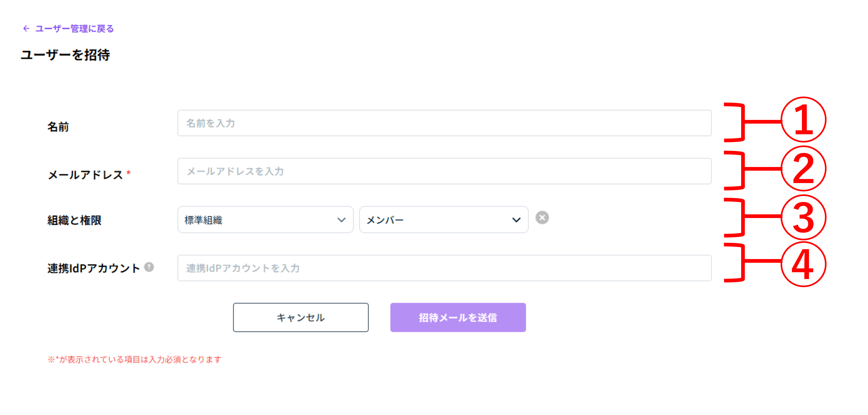
Task: Open the 標準組織 dropdown
Action: click(x=265, y=220)
